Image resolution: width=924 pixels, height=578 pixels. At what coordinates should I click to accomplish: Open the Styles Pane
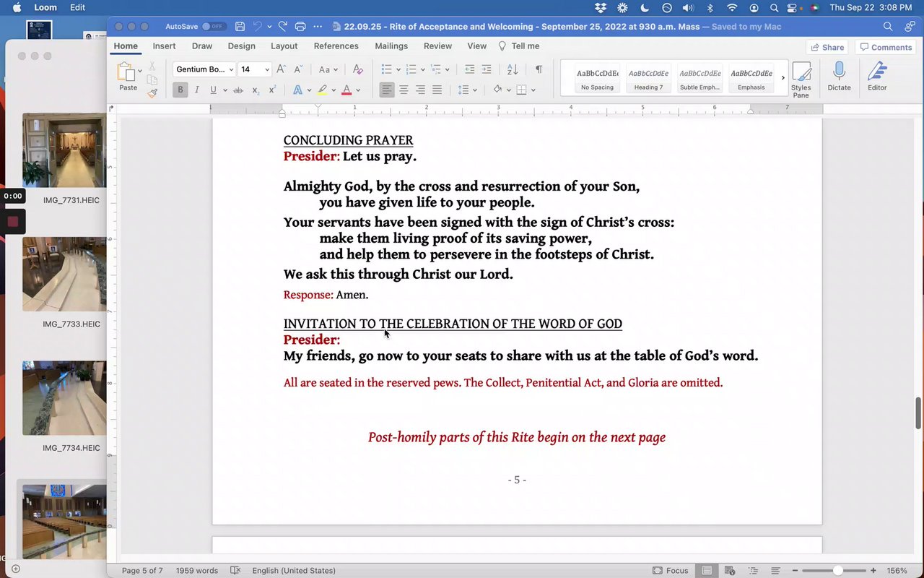[x=801, y=79]
